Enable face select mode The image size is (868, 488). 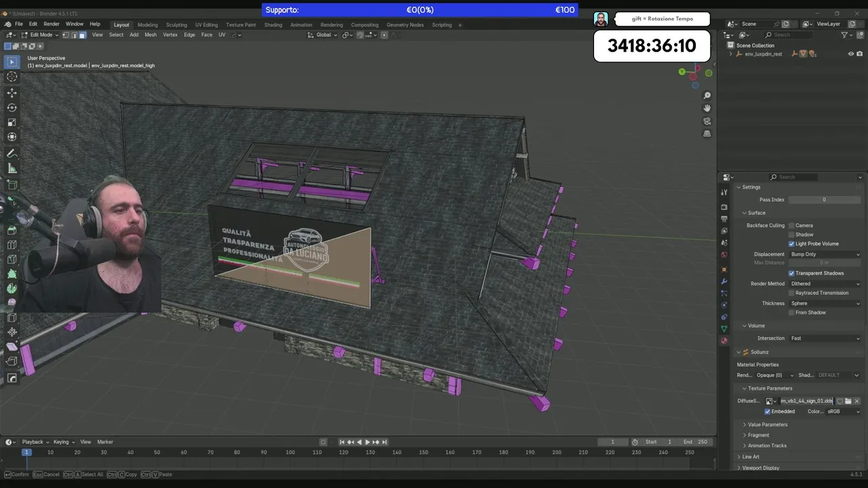pyautogui.click(x=82, y=35)
